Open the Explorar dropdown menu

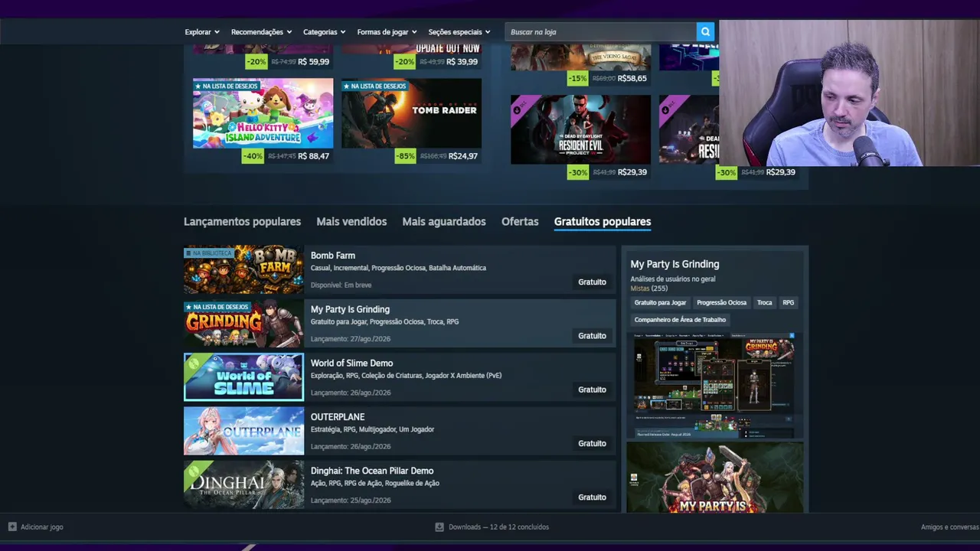(x=202, y=32)
